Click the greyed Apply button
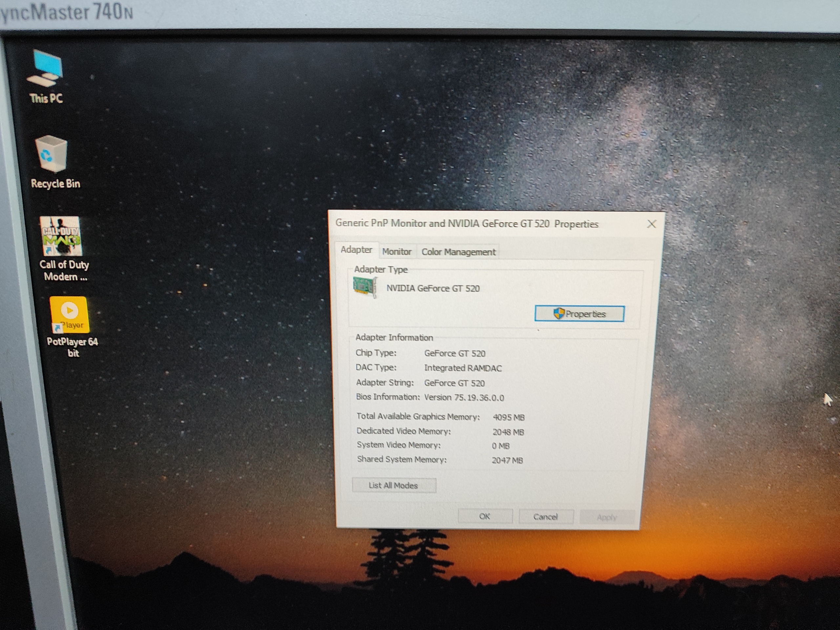This screenshot has width=840, height=630. click(607, 517)
